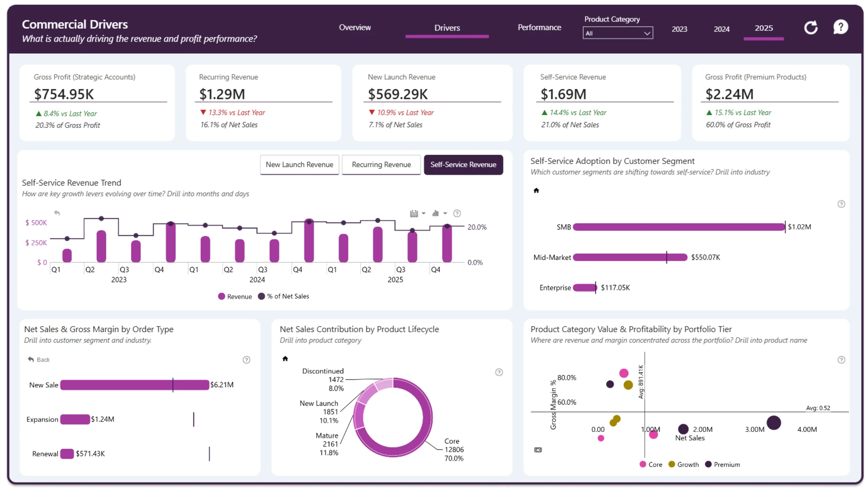Filter the dashboard to year 2024
The image size is (868, 488).
pyautogui.click(x=722, y=29)
